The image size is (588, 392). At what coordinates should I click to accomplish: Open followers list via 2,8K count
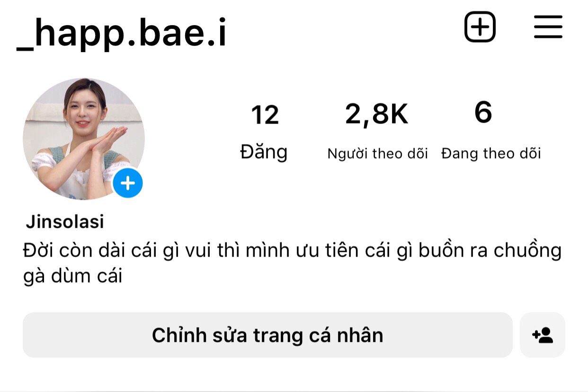click(x=376, y=115)
